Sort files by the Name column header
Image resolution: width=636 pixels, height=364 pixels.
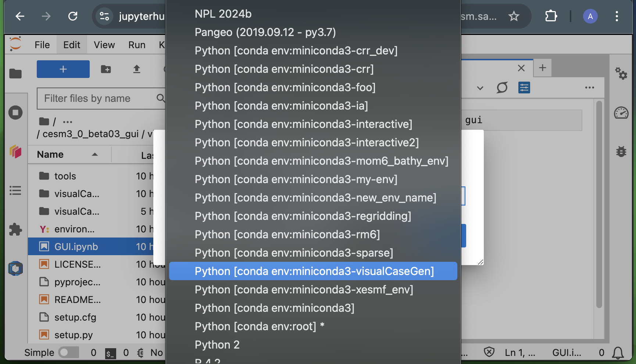pos(68,154)
